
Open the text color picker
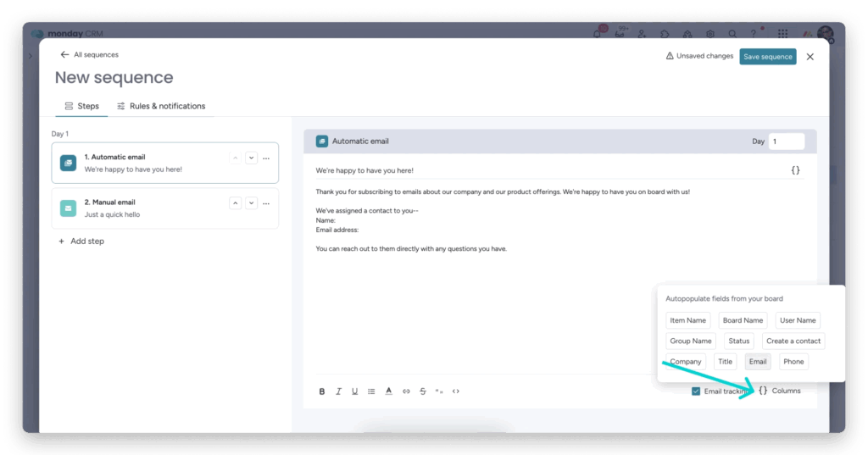(x=388, y=391)
